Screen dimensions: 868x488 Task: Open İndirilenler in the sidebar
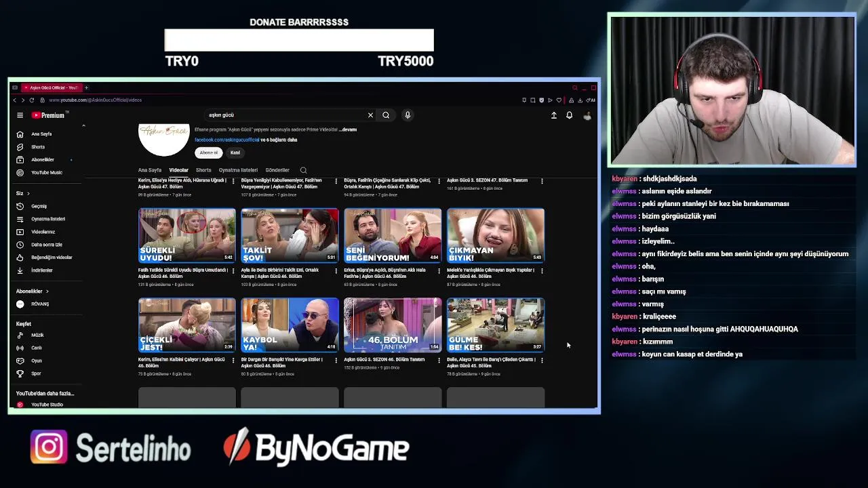point(42,270)
